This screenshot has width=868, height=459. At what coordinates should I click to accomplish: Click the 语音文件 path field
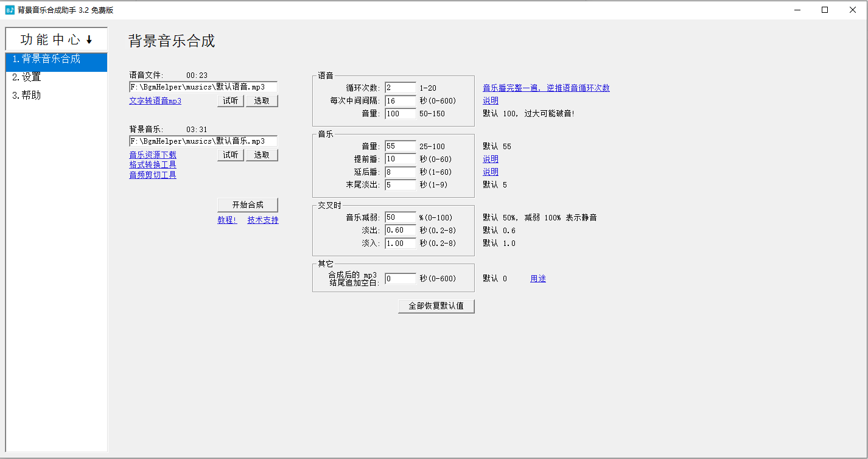click(203, 88)
